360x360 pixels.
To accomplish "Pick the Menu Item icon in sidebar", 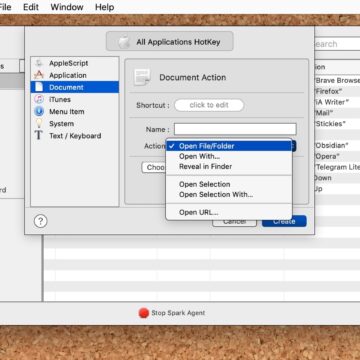I will point(39,112).
